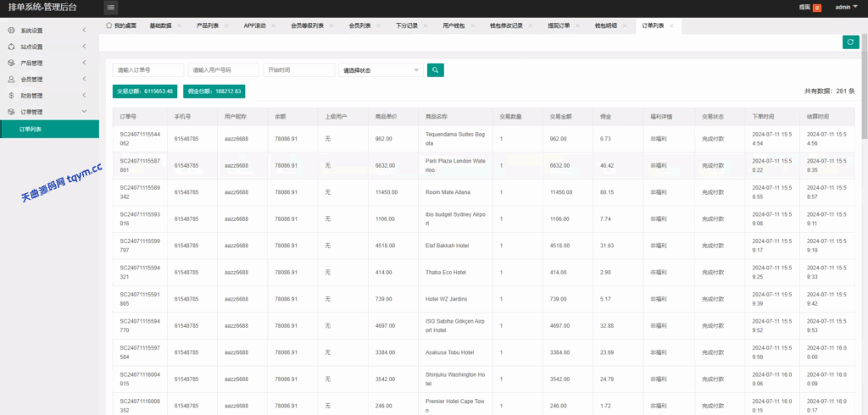This screenshot has height=415, width=868.
Task: Switch to the 基础数据 tab
Action: (x=160, y=26)
